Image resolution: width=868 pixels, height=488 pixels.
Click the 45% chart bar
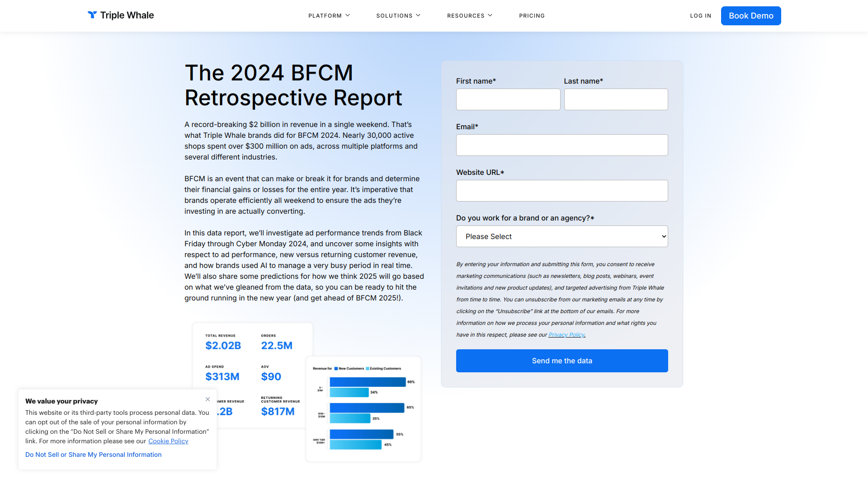(355, 445)
